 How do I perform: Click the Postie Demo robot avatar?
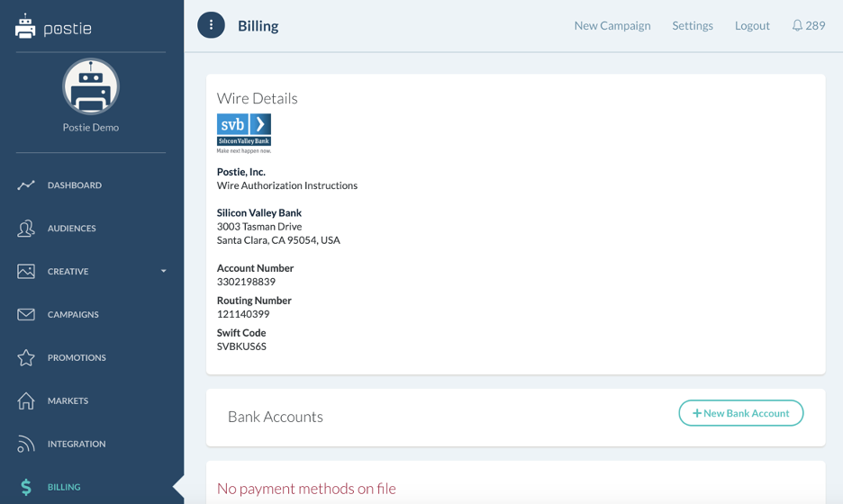click(x=91, y=86)
